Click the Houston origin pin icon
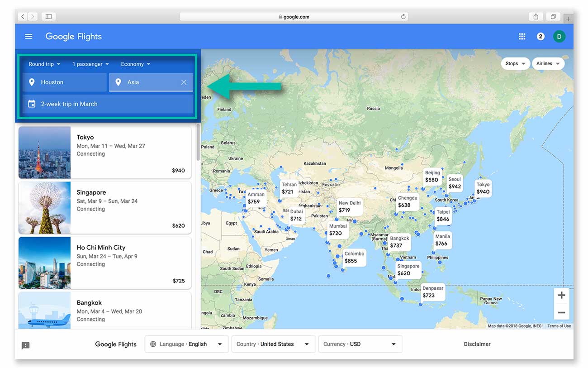 click(x=32, y=82)
